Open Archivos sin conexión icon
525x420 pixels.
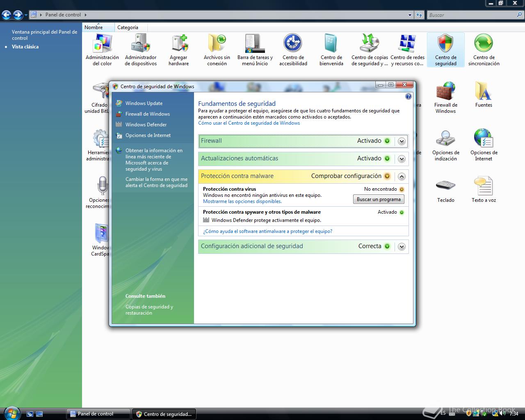217,50
